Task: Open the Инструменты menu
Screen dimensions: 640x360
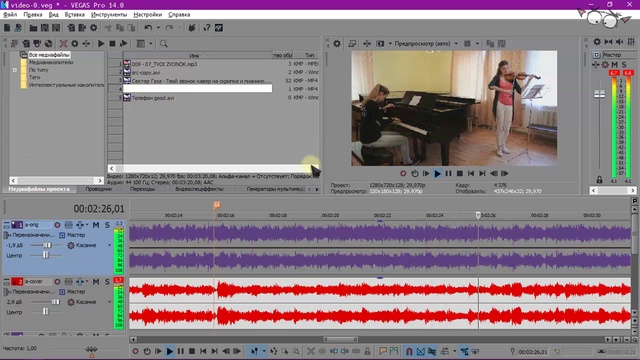Action: (x=109, y=14)
